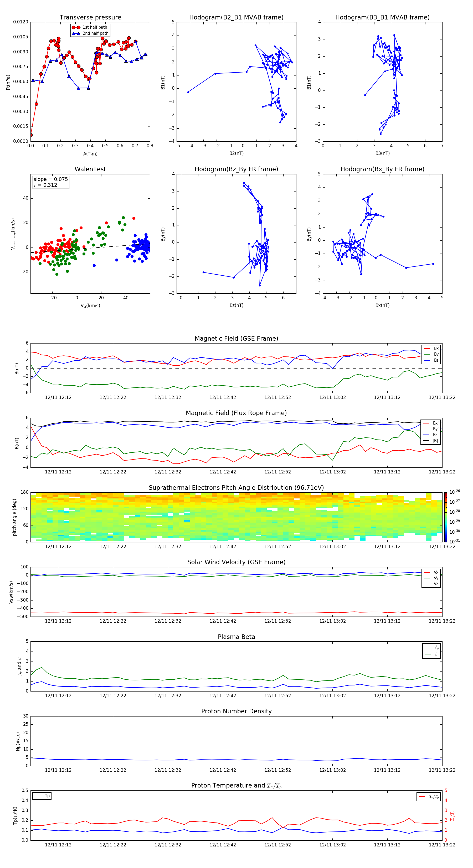Viewport: 473px width, 868px height.
Task: Click 'Bx' in GSE magnetic field legend
Action: click(436, 349)
